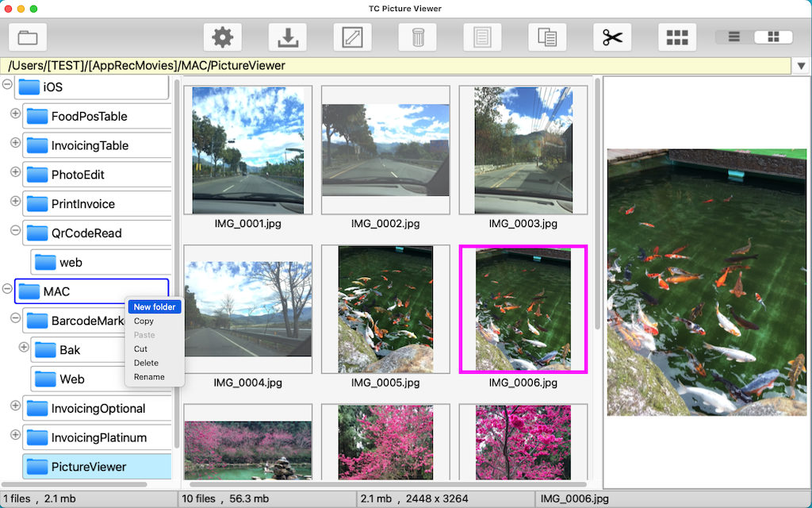Select the IMG_0005.jpg thumbnail
Screen dimensions: 812x508
pyautogui.click(x=385, y=309)
